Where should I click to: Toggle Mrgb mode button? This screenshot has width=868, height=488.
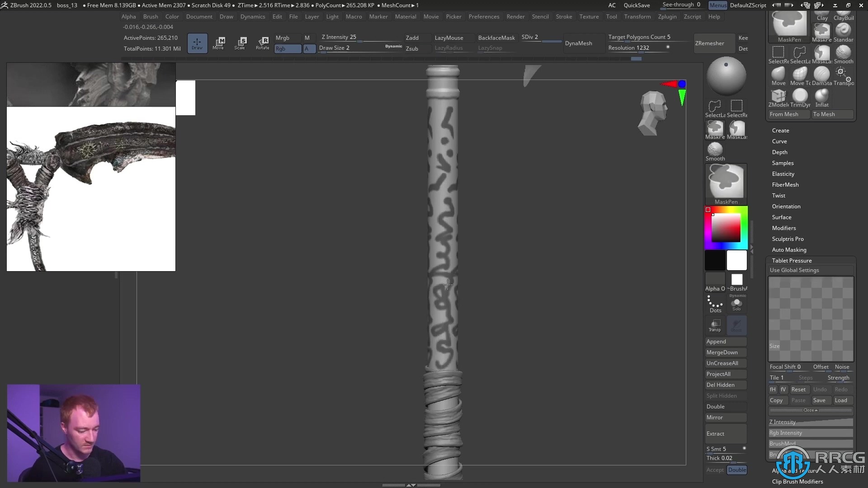[283, 37]
